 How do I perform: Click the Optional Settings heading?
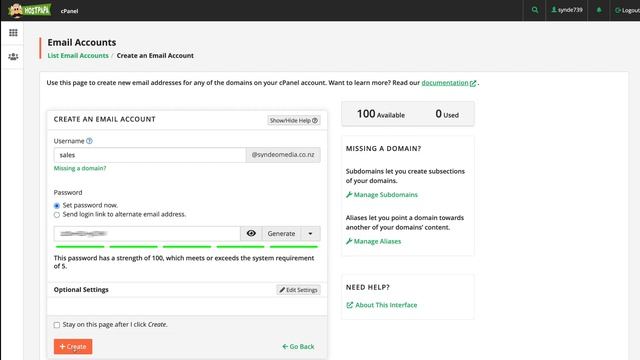tap(81, 289)
